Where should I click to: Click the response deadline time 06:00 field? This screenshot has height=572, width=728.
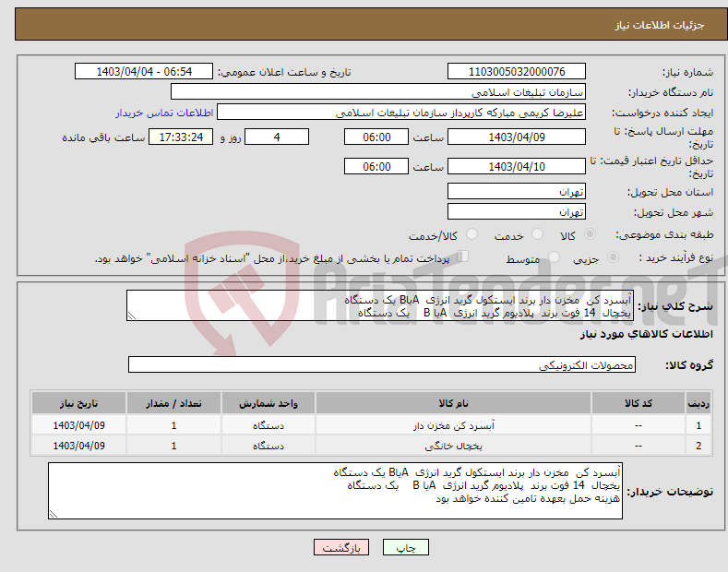tap(376, 137)
